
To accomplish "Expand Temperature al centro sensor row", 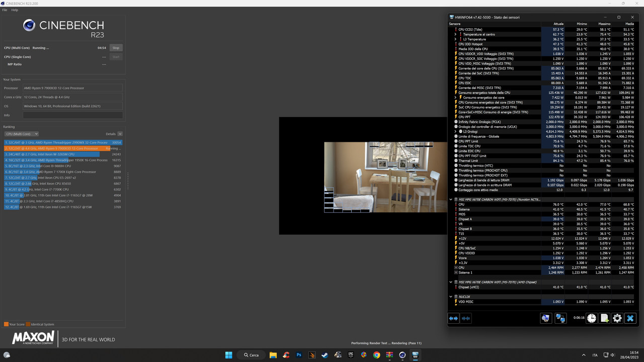I will [455, 34].
